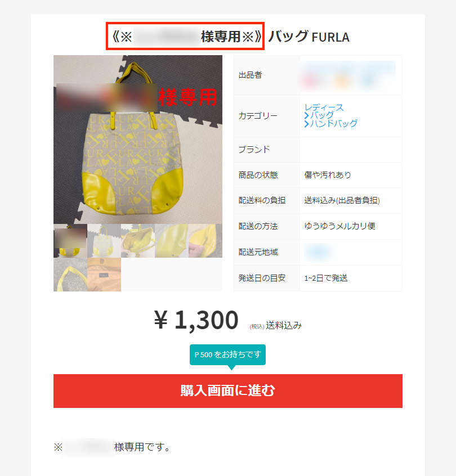
Task: Click the 購入画面に進む purchase button
Action: pyautogui.click(x=228, y=390)
